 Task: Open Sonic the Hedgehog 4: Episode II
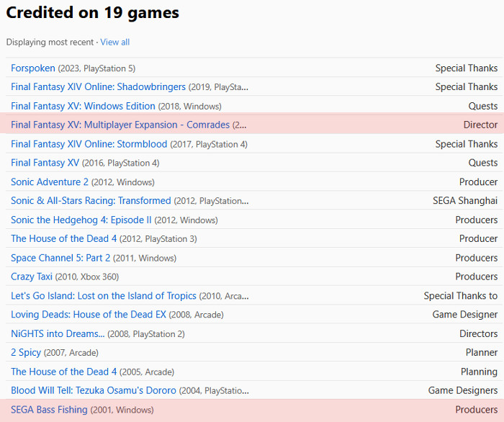click(81, 220)
